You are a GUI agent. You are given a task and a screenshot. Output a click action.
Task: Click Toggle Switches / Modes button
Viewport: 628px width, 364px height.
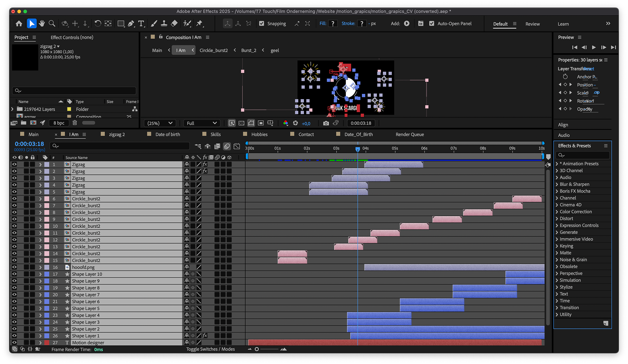pos(210,349)
